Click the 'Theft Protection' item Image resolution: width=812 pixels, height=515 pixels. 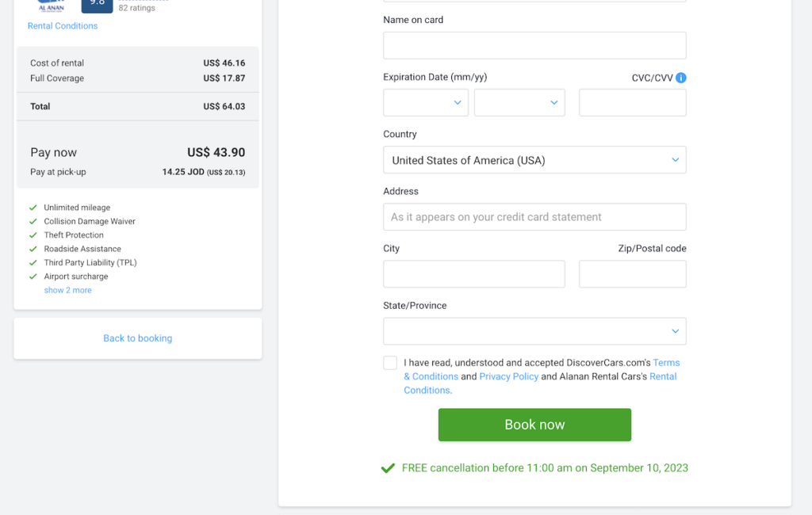74,235
